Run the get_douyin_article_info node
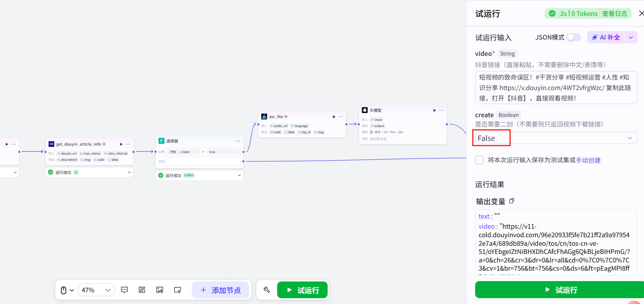 (121, 144)
